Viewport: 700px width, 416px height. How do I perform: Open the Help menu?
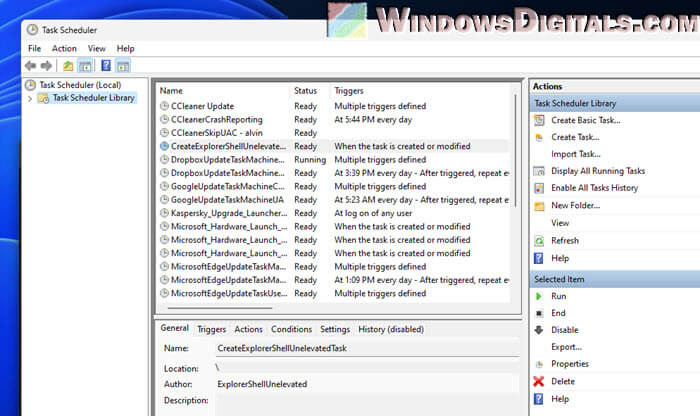125,48
